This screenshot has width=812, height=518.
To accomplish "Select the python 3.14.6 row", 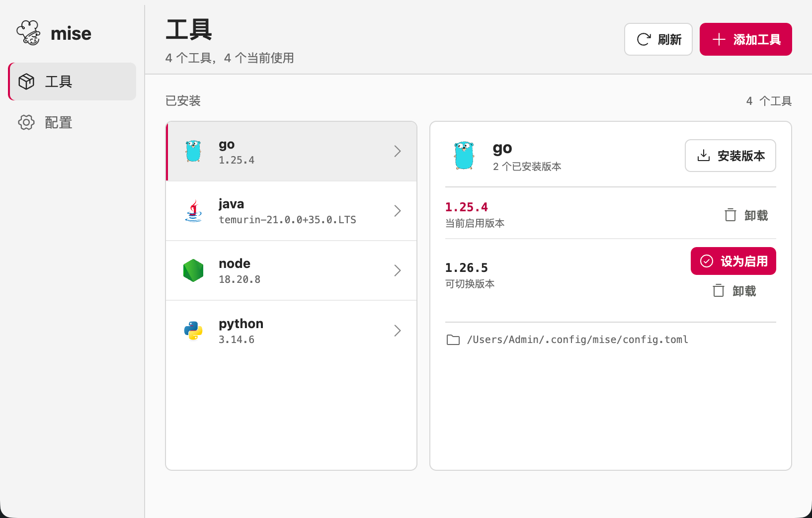I will click(291, 331).
